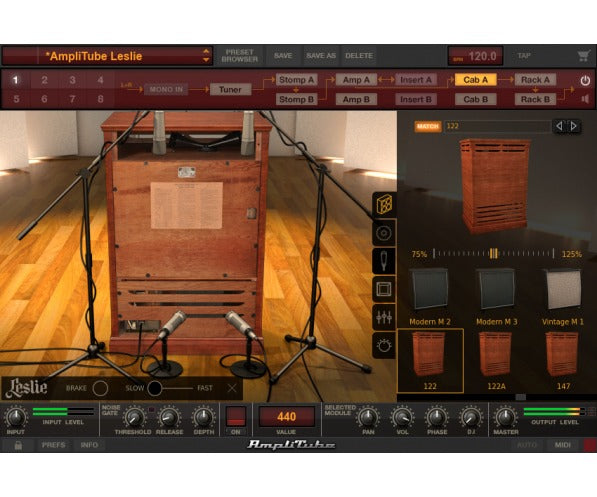This screenshot has width=597, height=497.
Task: Open the cabinet selection view icon
Action: (384, 205)
